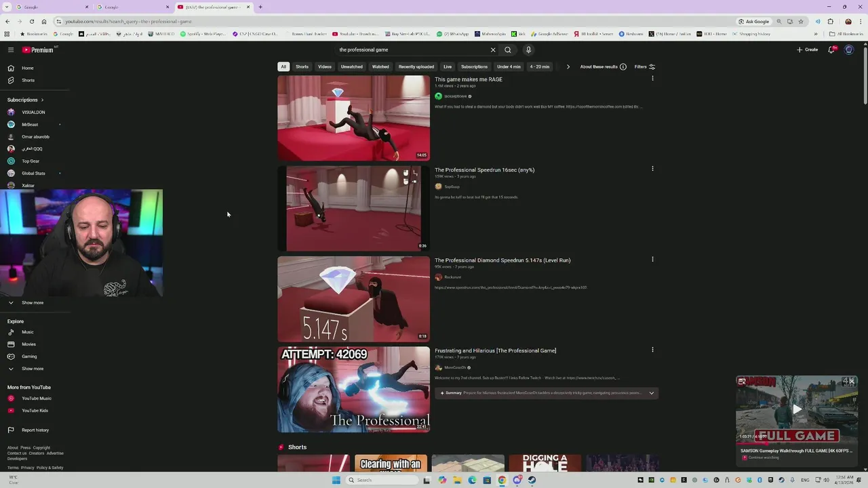Open the Music explore entry
Screen dimensions: 868x488
[27, 332]
